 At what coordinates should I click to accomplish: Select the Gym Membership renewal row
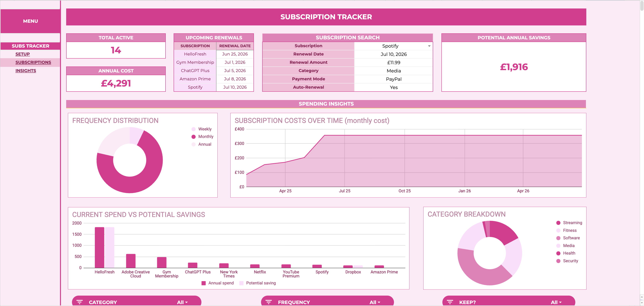pos(214,62)
